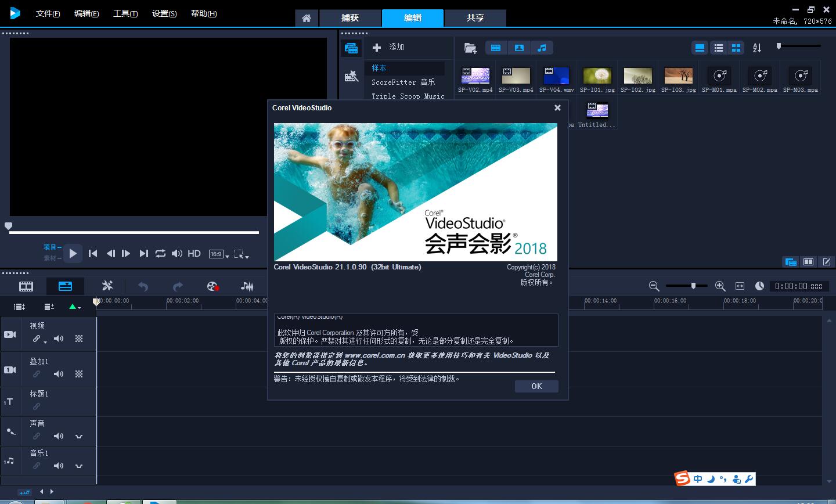Click the video track camera icon

click(10, 334)
